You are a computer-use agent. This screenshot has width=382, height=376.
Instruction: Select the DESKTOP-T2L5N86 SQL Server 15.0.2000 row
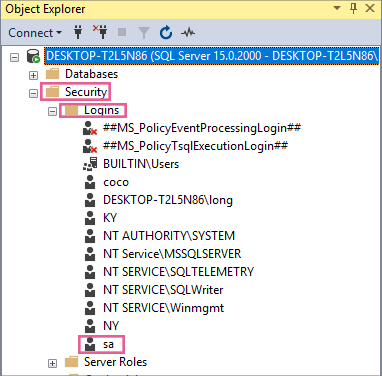point(212,56)
